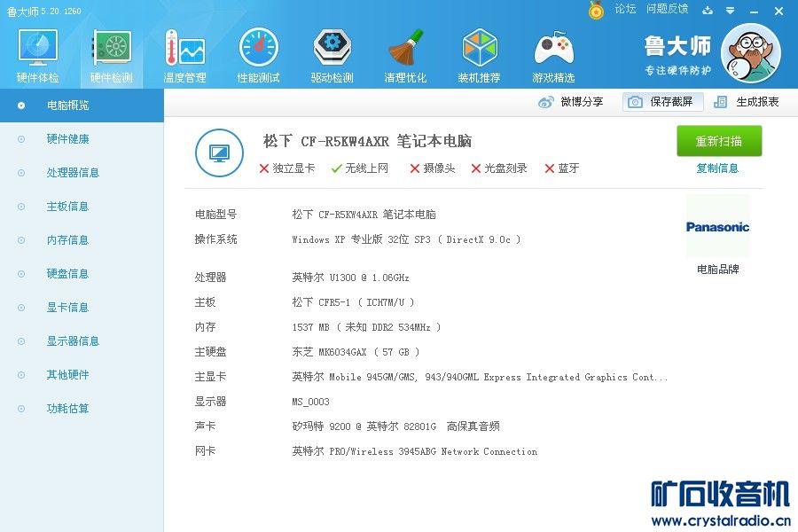Open the title bar dropdown menu arrow
Image resolution: width=798 pixels, height=532 pixels.
point(731,10)
